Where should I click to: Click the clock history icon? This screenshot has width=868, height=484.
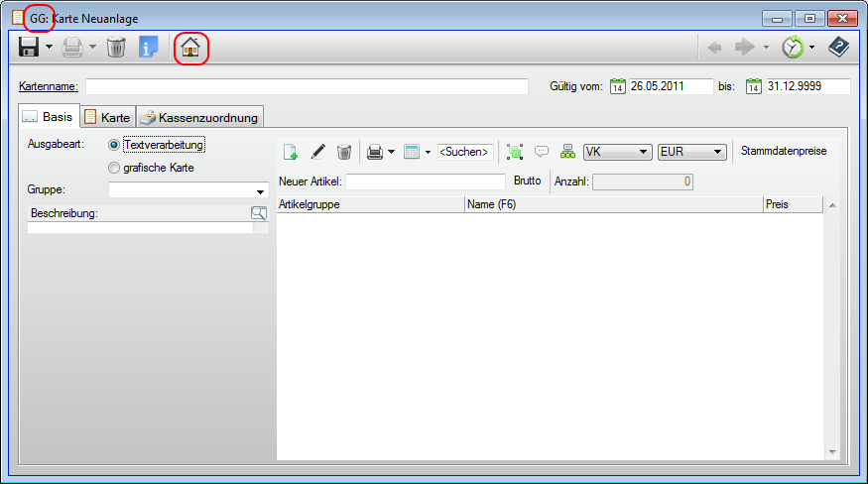pos(792,47)
